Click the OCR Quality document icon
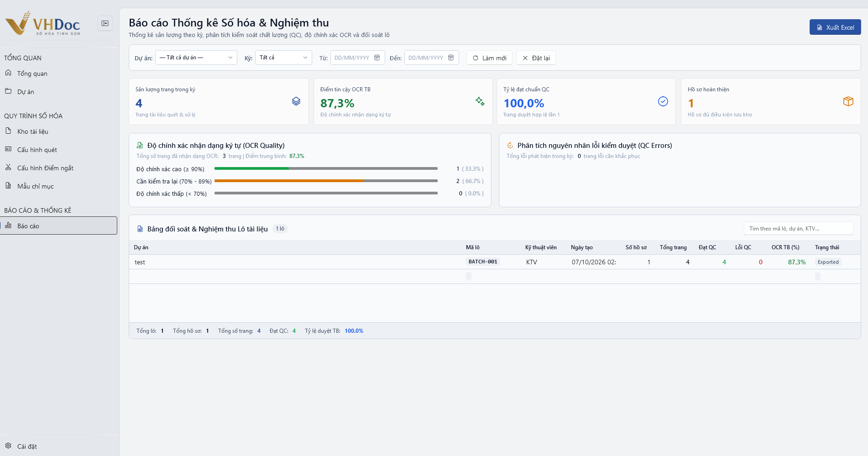 point(140,146)
